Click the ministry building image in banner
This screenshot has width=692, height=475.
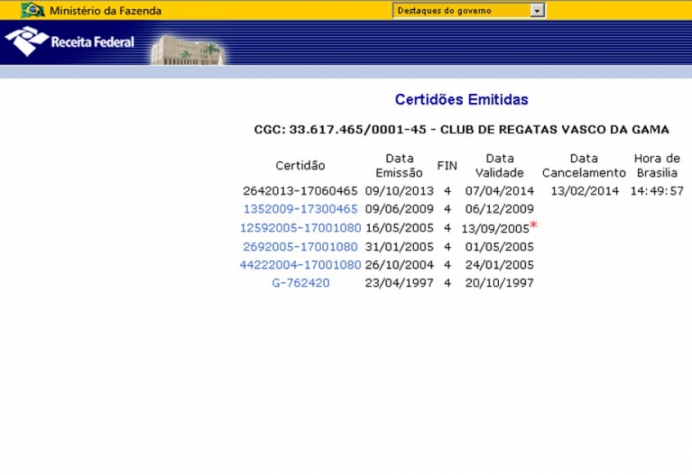pos(188,50)
